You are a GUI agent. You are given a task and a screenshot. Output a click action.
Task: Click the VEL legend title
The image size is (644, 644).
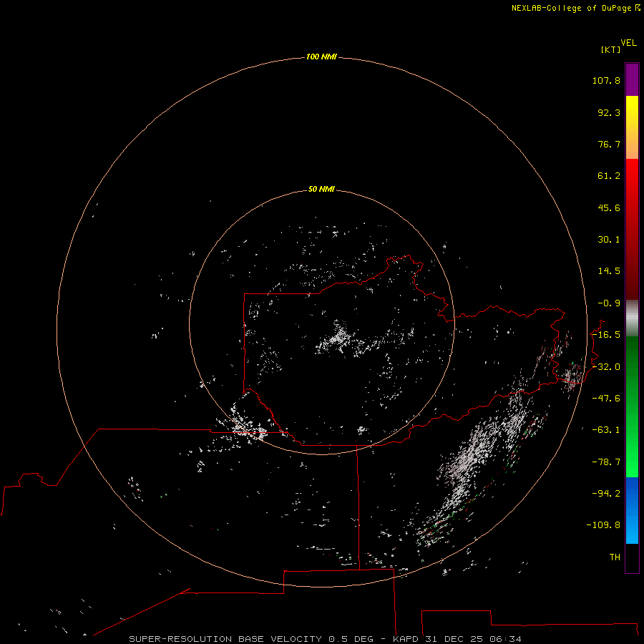629,43
